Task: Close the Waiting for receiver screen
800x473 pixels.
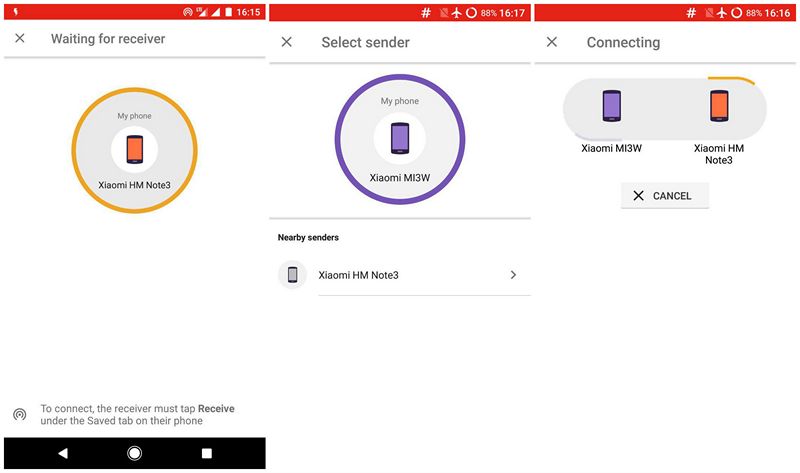Action: (20, 38)
